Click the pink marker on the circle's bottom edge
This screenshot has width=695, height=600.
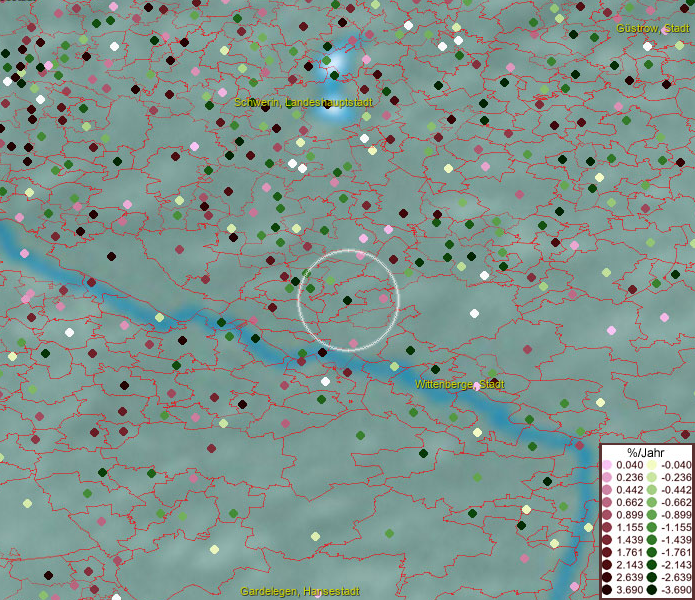coord(353,344)
